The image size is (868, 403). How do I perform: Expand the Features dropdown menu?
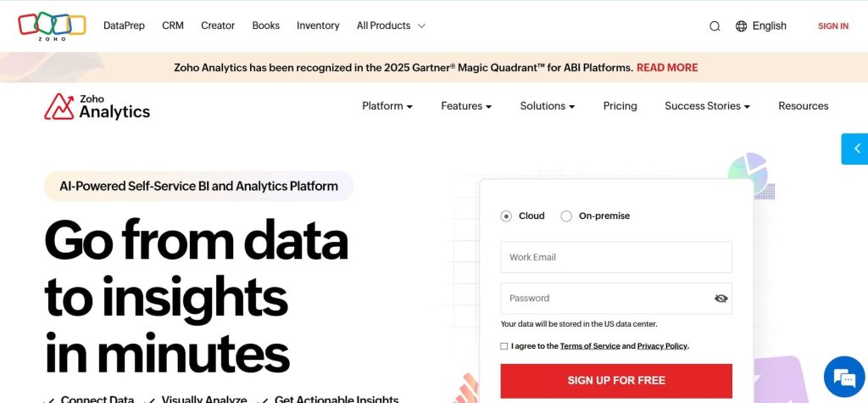click(466, 106)
